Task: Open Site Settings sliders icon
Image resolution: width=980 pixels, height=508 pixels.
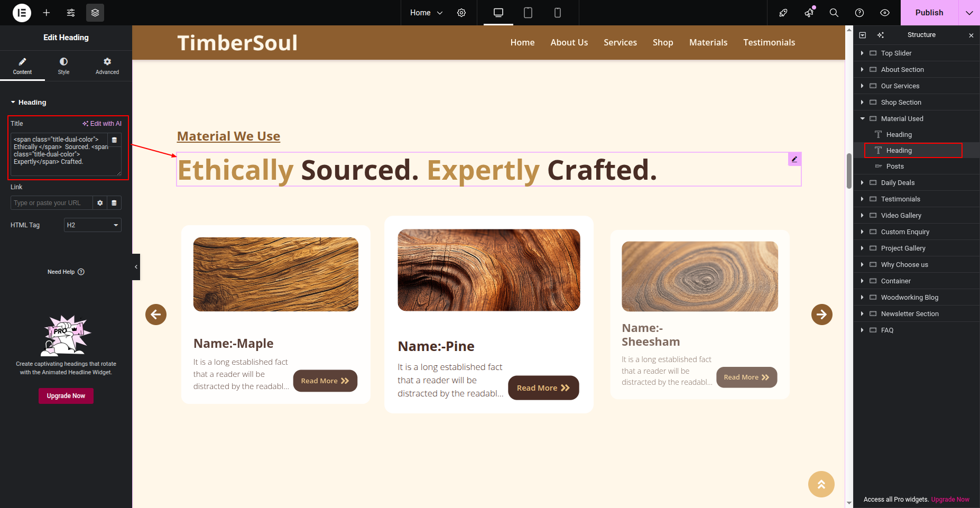Action: click(71, 13)
